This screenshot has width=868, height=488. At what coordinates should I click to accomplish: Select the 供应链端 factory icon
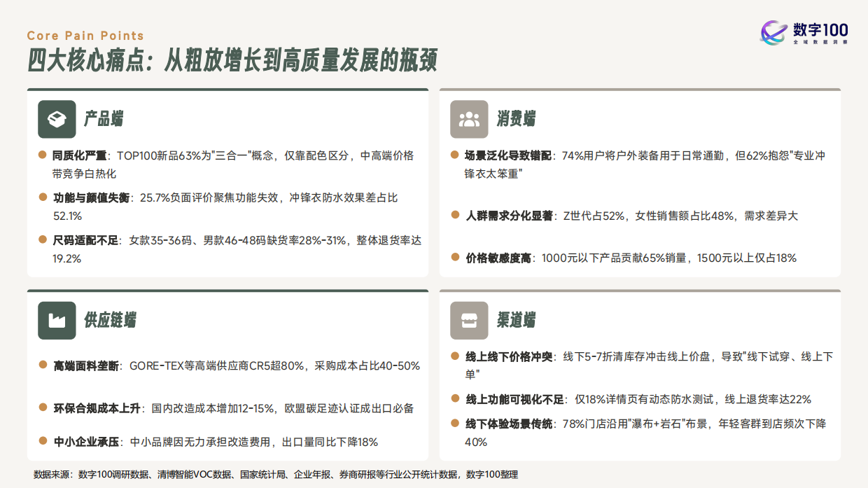tap(57, 320)
